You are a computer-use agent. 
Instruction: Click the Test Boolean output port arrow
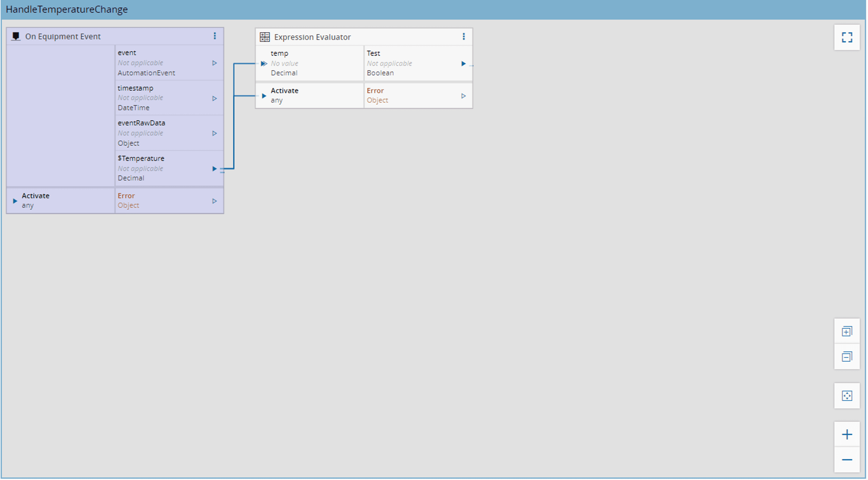point(463,64)
